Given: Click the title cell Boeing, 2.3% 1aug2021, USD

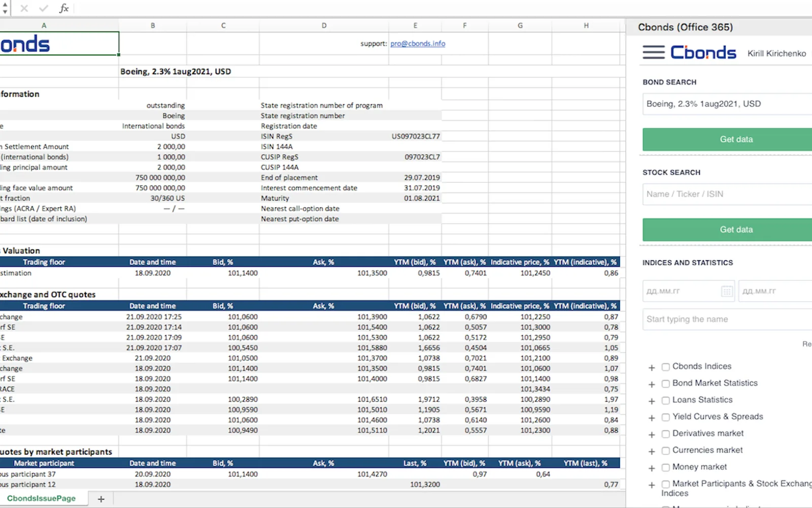Looking at the screenshot, I should (176, 72).
